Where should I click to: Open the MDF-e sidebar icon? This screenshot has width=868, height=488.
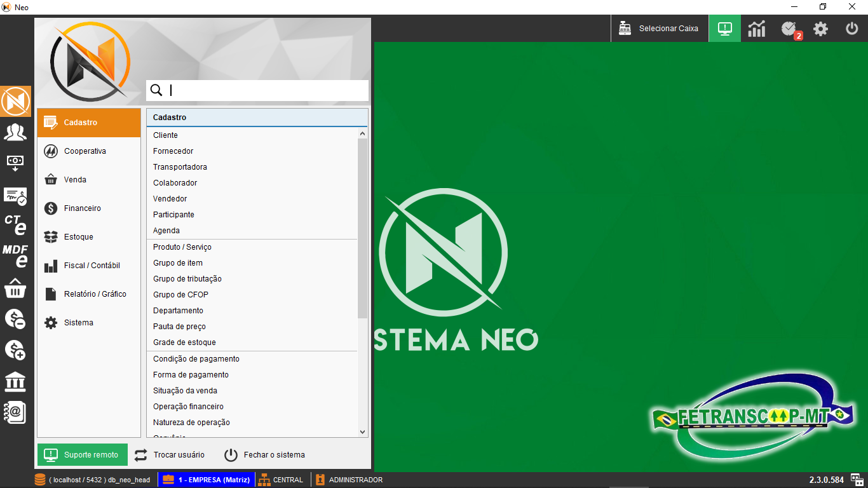pyautogui.click(x=15, y=255)
